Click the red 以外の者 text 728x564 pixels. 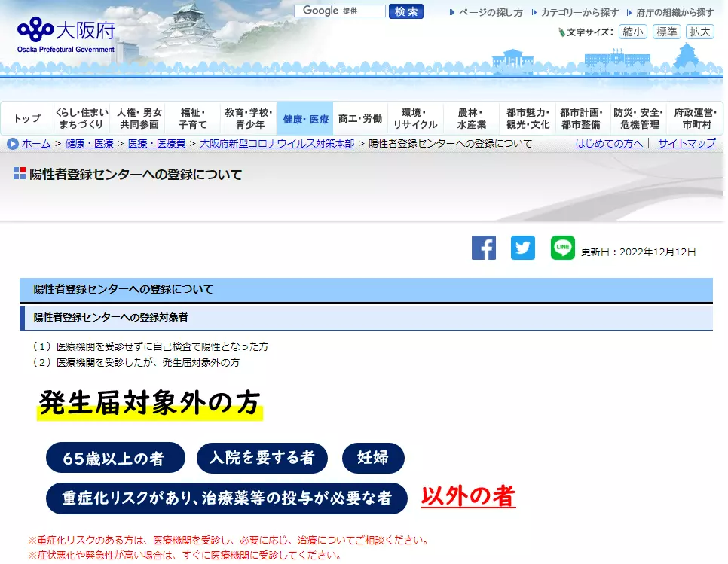pos(468,496)
